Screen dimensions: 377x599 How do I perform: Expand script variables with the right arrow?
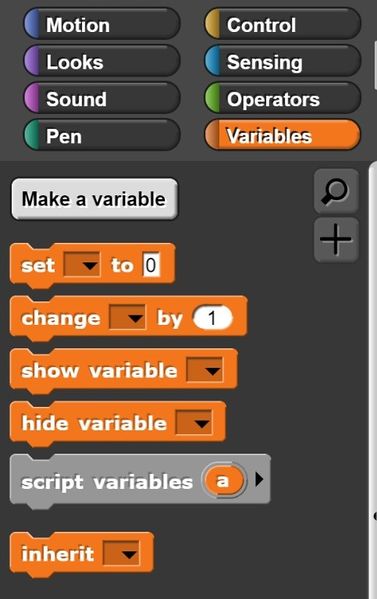click(259, 479)
